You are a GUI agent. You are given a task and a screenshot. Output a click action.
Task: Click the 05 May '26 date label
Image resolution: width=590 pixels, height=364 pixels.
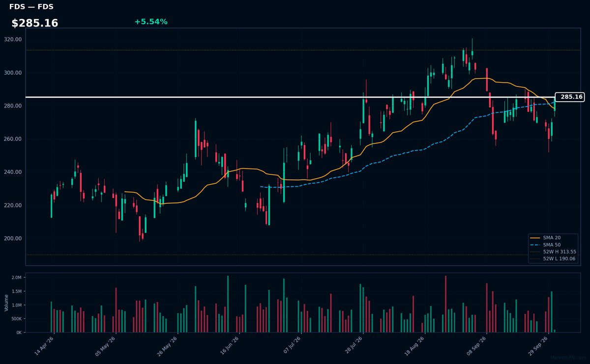(106, 345)
